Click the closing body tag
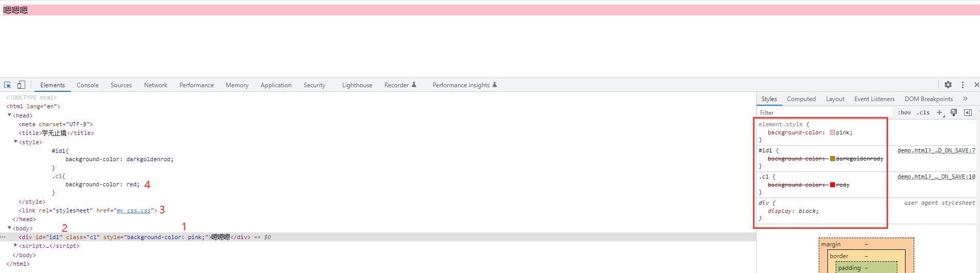This screenshot has height=273, width=980. [x=24, y=255]
